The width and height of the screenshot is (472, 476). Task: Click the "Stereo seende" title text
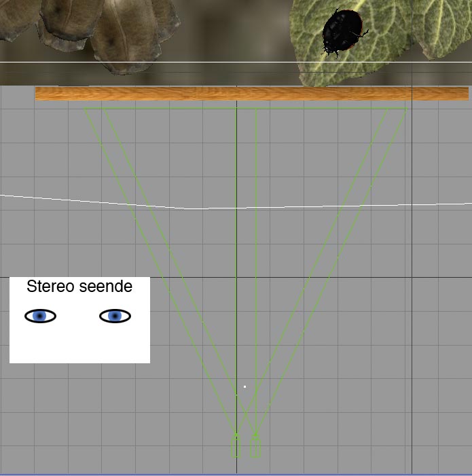point(79,287)
